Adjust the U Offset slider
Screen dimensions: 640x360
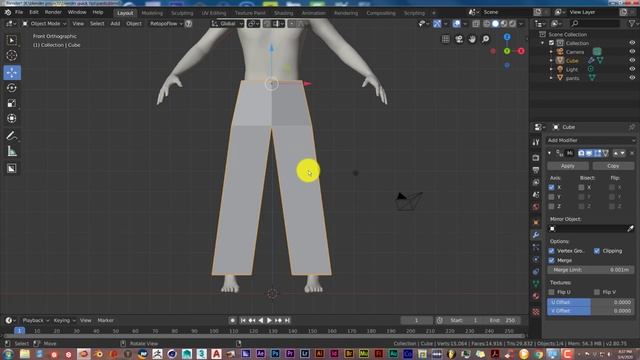point(591,302)
